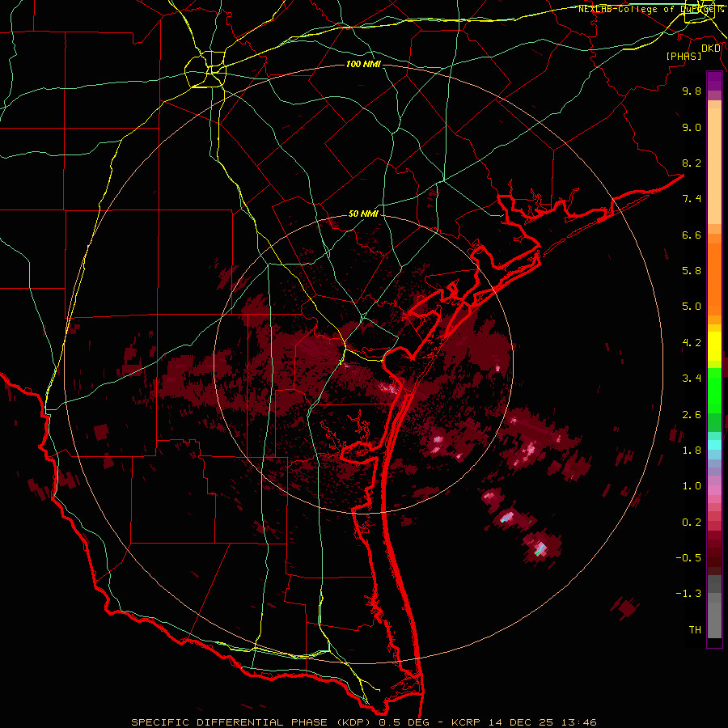The width and height of the screenshot is (728, 728).
Task: Click the [PHAS] units label
Action: point(684,56)
